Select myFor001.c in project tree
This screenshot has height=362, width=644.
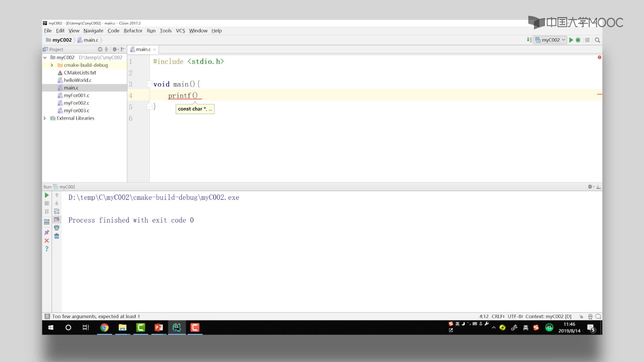click(x=76, y=96)
